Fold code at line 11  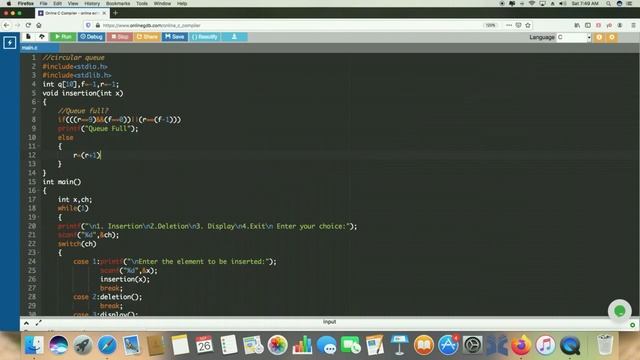[39, 146]
